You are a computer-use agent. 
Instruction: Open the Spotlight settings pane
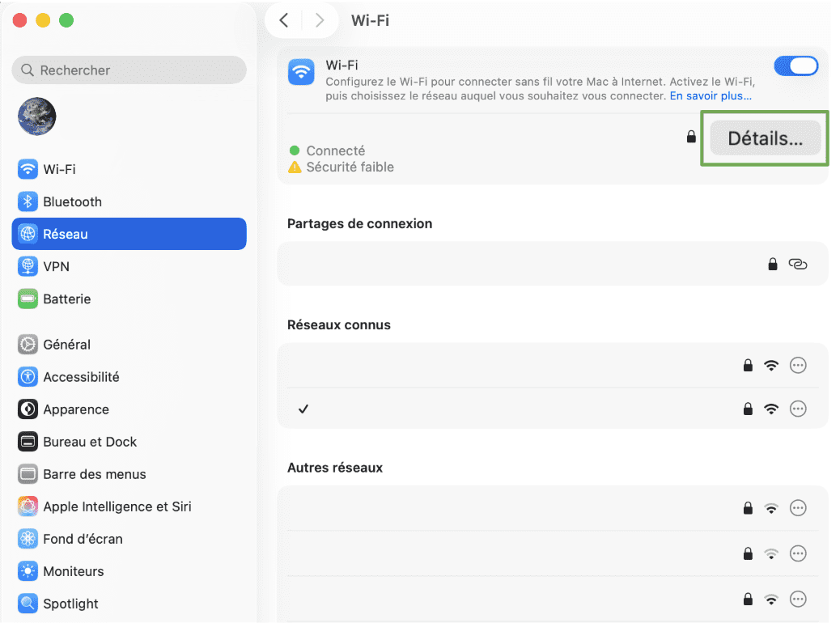[70, 603]
